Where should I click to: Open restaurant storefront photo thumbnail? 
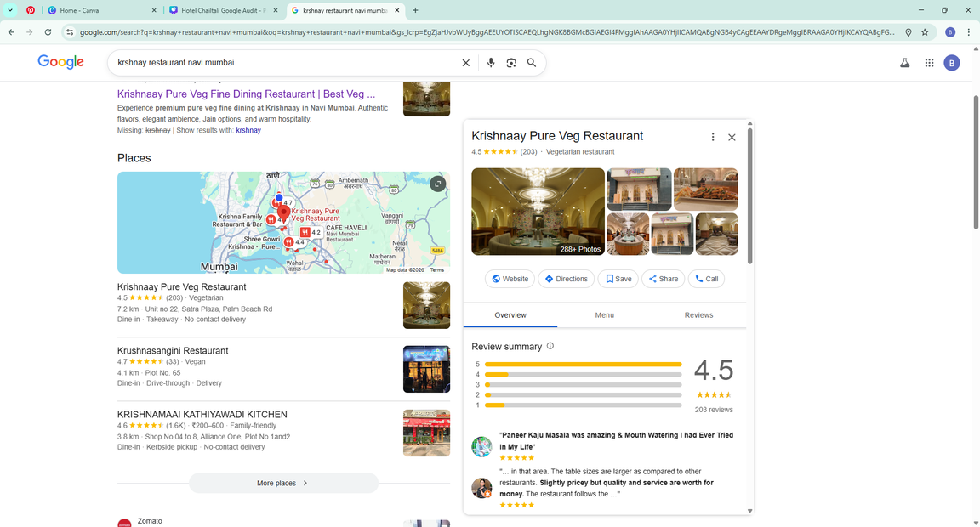[x=639, y=190]
